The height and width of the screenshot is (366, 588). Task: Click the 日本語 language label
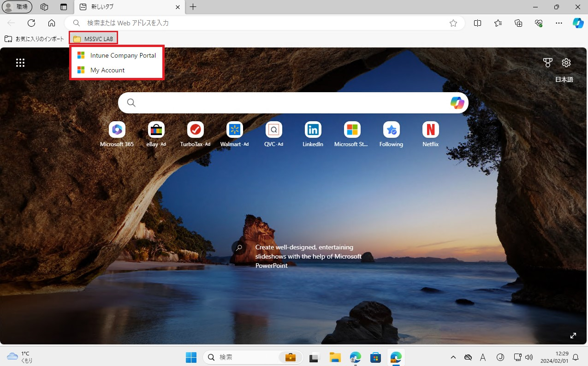coord(564,79)
